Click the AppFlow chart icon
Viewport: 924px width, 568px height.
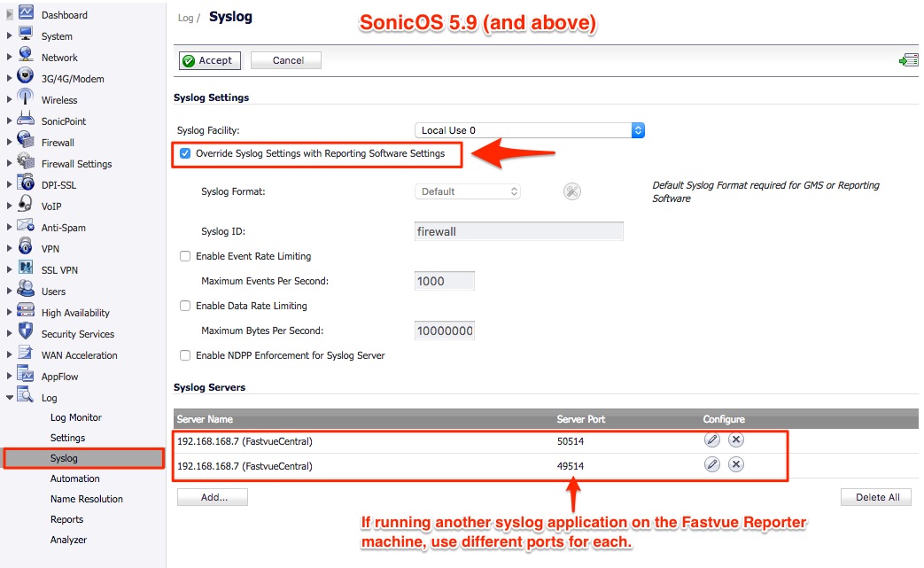[x=26, y=373]
